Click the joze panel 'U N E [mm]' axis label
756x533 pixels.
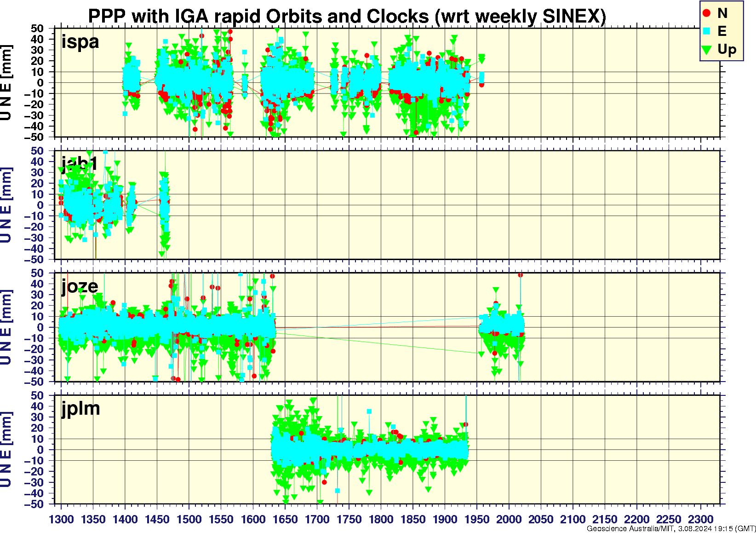coord(6,328)
